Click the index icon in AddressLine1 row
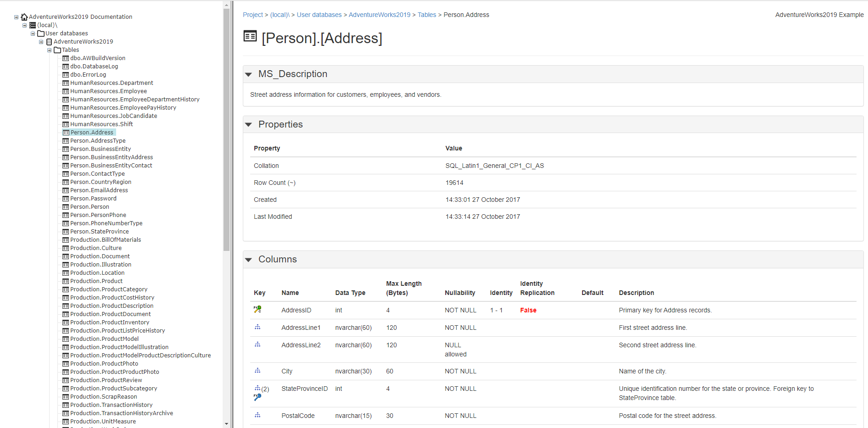 [x=258, y=327]
